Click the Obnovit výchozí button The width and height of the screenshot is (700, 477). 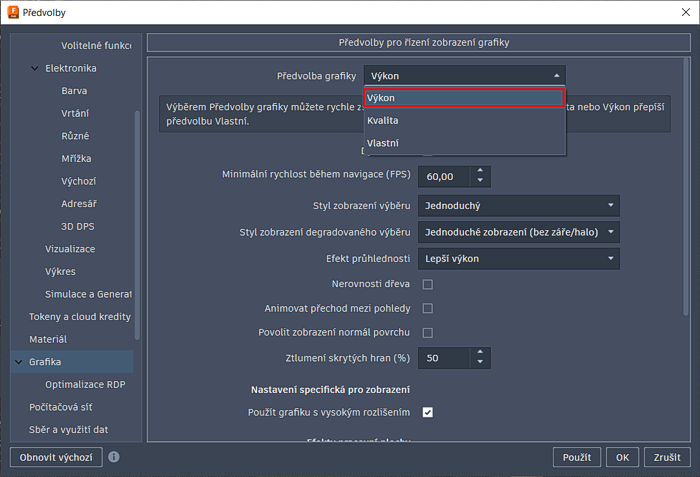55,457
